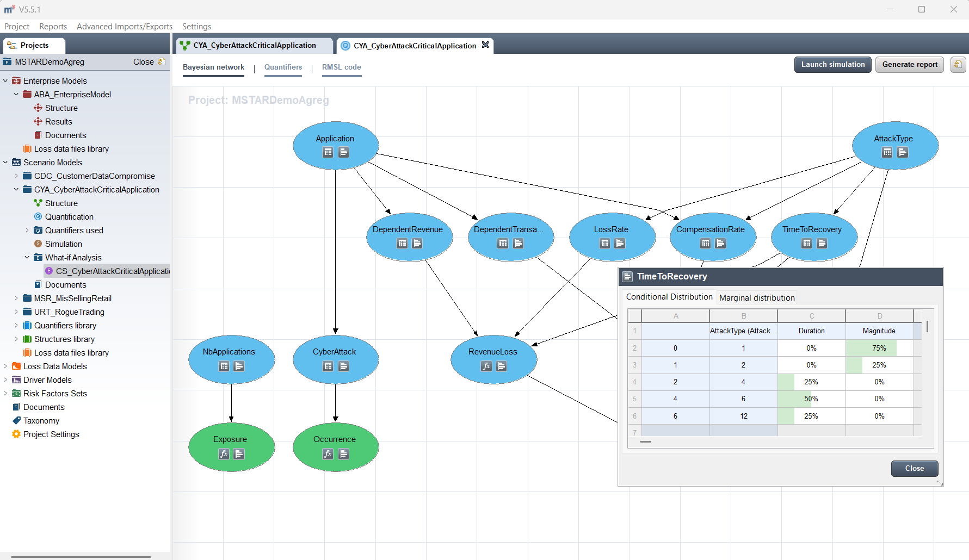Switch to the Quantifiers tab

(283, 67)
